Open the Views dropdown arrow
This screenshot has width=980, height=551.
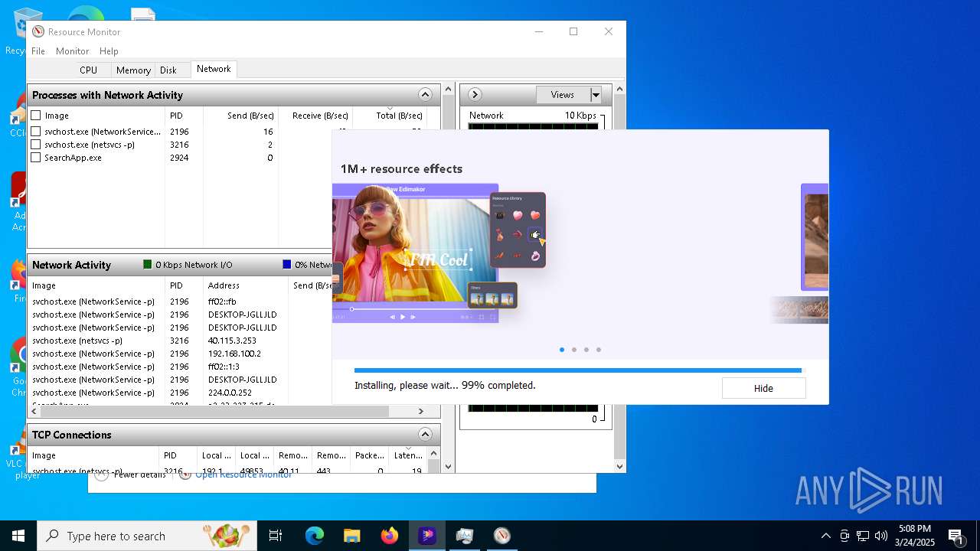596,95
